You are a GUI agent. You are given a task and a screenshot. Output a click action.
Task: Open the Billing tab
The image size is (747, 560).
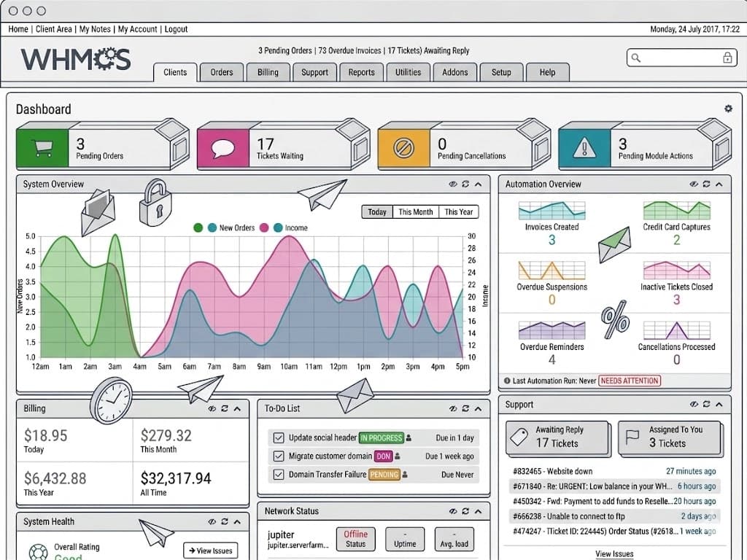pyautogui.click(x=268, y=72)
